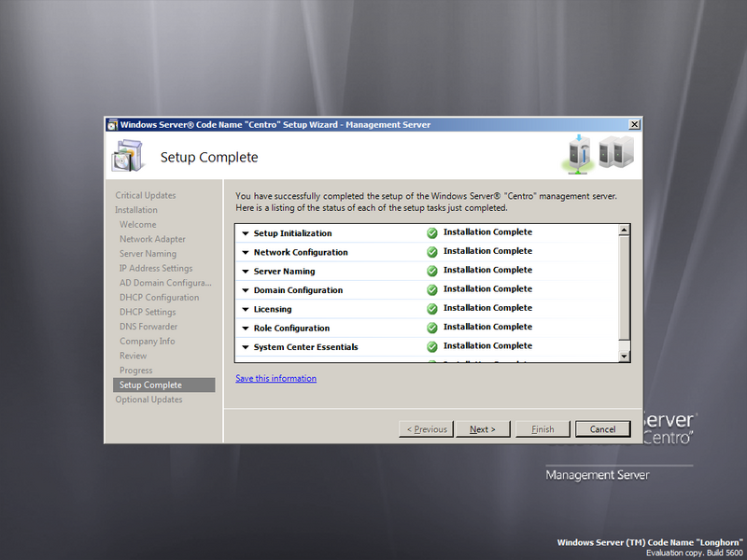Click green checkmark next to Domain Configuration
The height and width of the screenshot is (560, 747).
[430, 289]
